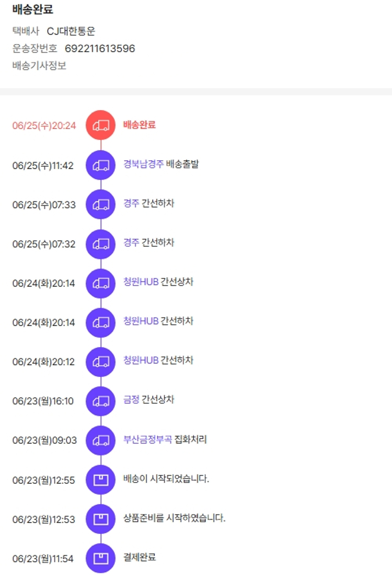Click the 금정 location link

click(131, 400)
